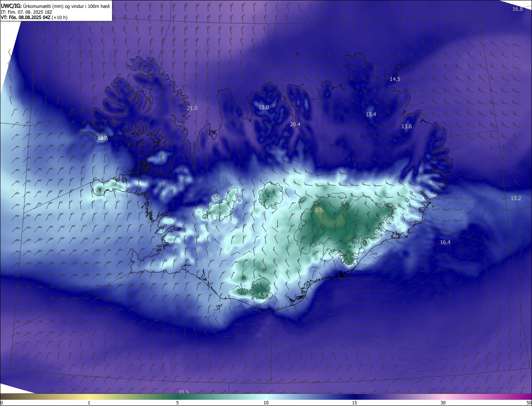Click the 15 tick on the color scale
The image size is (532, 406).
coord(355,403)
